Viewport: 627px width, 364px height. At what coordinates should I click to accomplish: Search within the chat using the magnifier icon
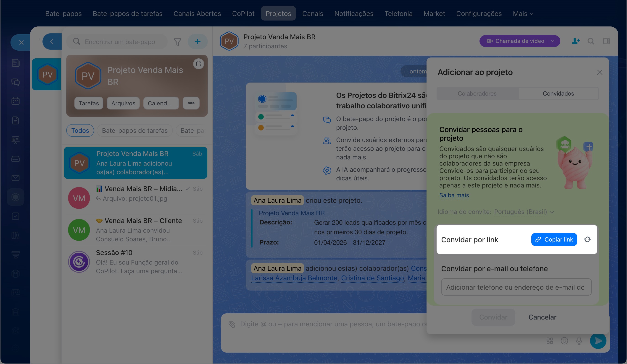[x=591, y=41]
